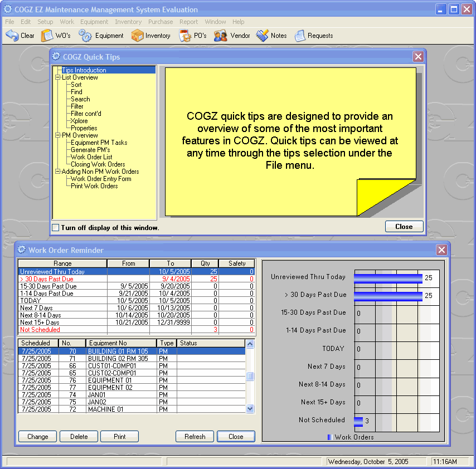Click the Not Scheduled chart bar
Image resolution: width=476 pixels, height=469 pixels.
tap(358, 422)
